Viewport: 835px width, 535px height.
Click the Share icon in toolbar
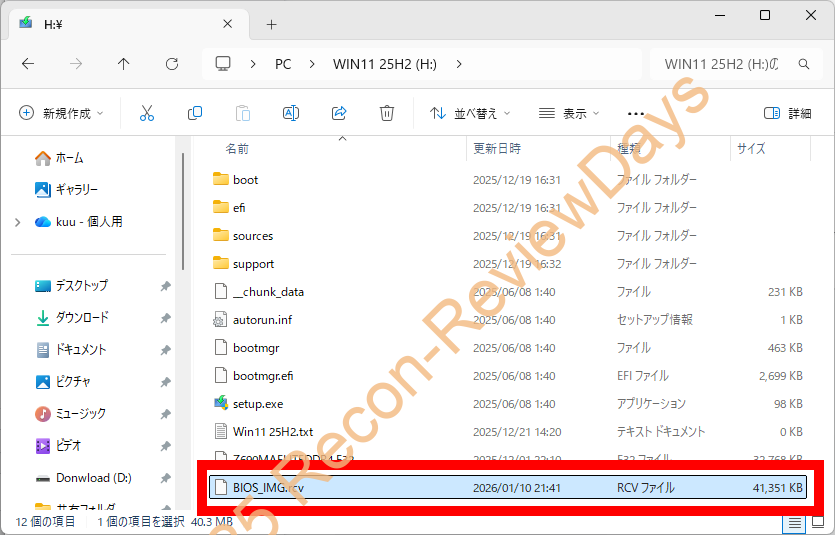pyautogui.click(x=339, y=113)
